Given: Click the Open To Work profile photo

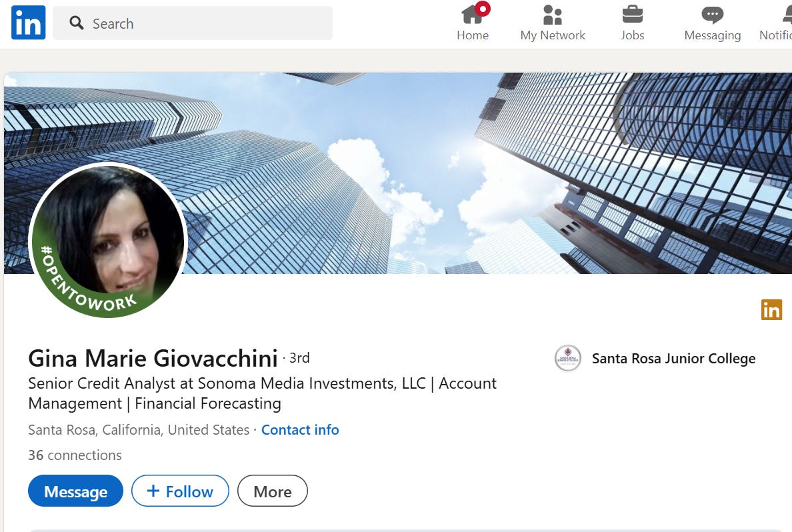Looking at the screenshot, I should click(x=108, y=241).
